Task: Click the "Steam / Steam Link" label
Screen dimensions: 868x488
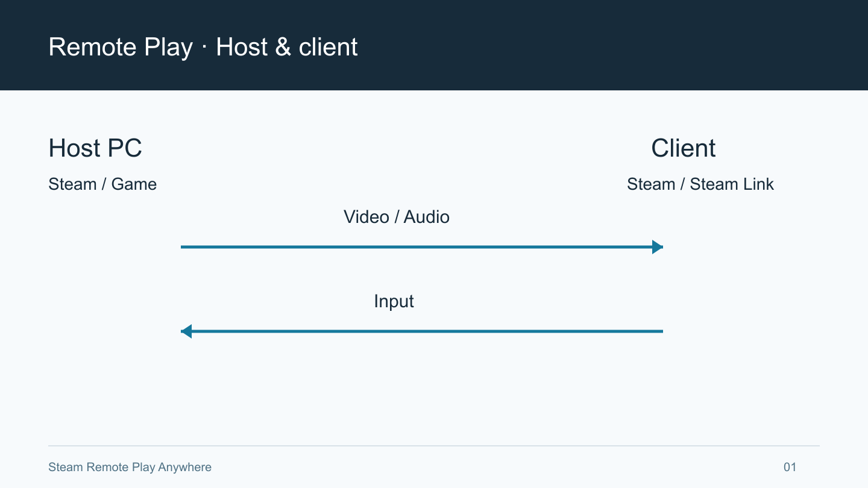Action: [700, 184]
